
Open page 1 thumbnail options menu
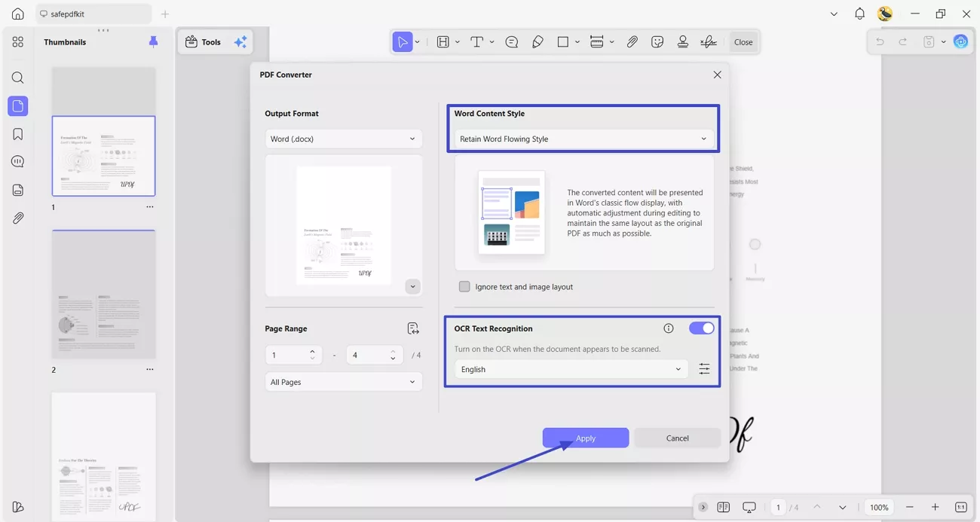pyautogui.click(x=150, y=207)
